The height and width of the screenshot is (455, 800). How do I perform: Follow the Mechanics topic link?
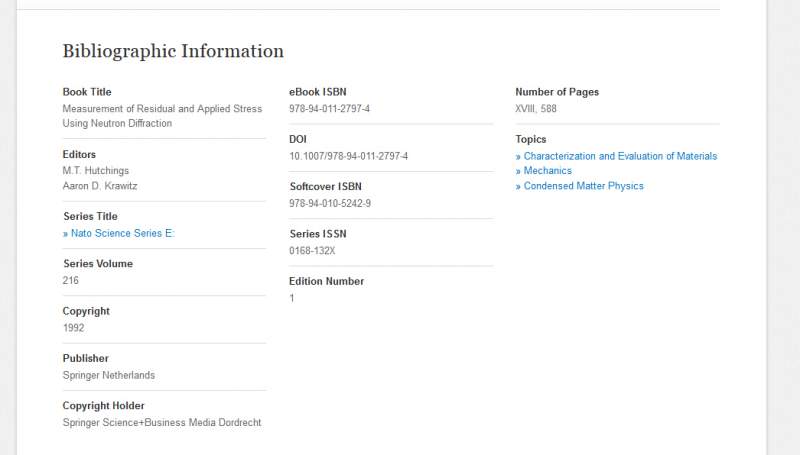(x=547, y=171)
